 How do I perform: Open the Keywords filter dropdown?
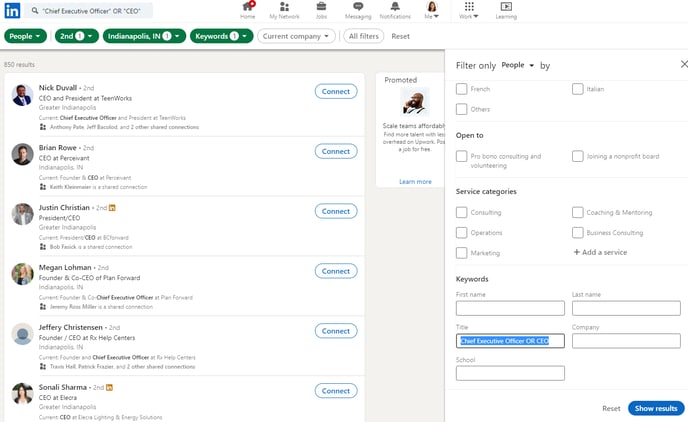point(222,36)
